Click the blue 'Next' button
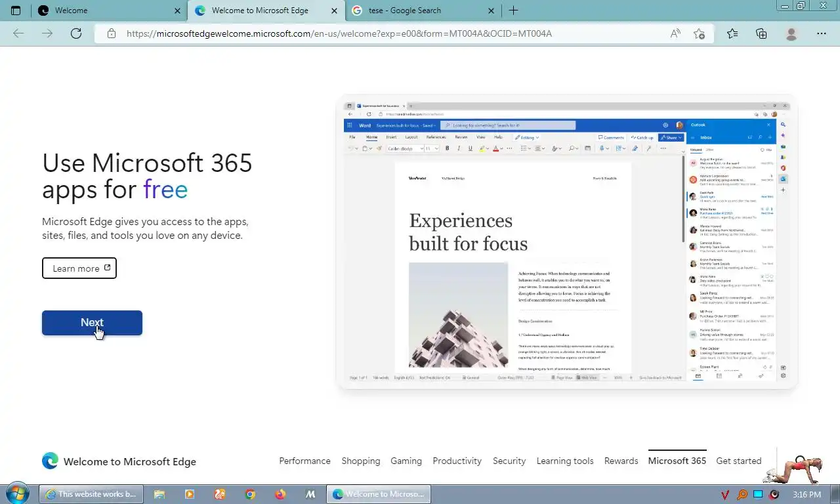The width and height of the screenshot is (840, 504). tap(92, 322)
